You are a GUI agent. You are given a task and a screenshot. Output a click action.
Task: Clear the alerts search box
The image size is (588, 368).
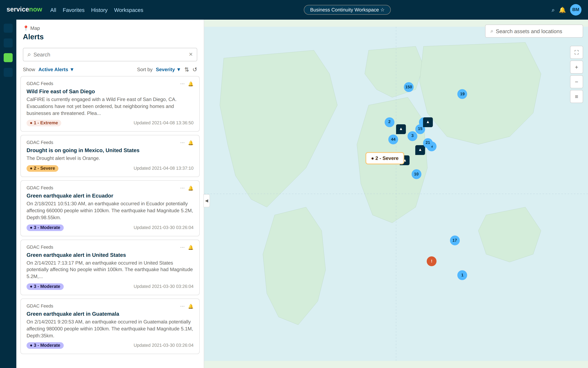(x=191, y=54)
